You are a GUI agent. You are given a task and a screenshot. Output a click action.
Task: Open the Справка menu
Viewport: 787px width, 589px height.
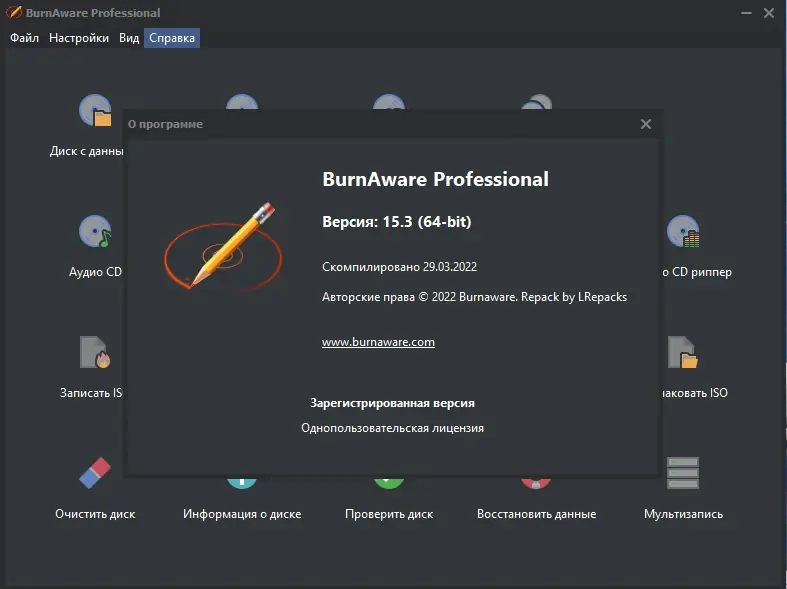[172, 38]
